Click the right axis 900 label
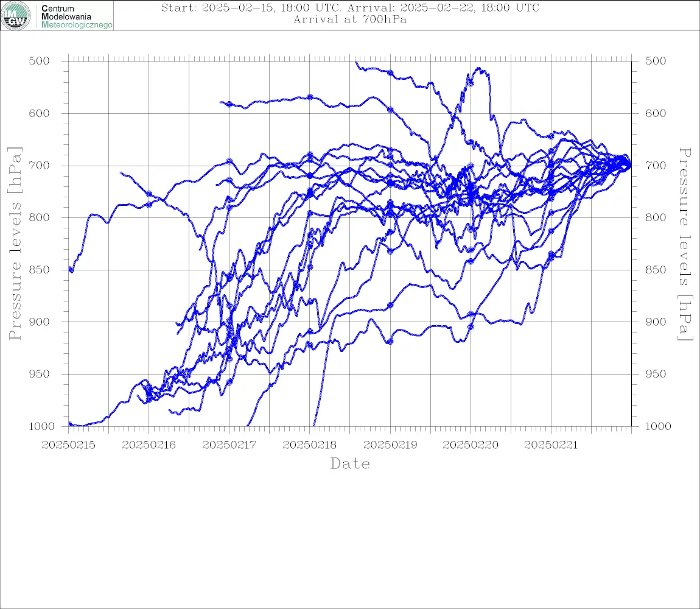700x609 pixels. (x=656, y=322)
